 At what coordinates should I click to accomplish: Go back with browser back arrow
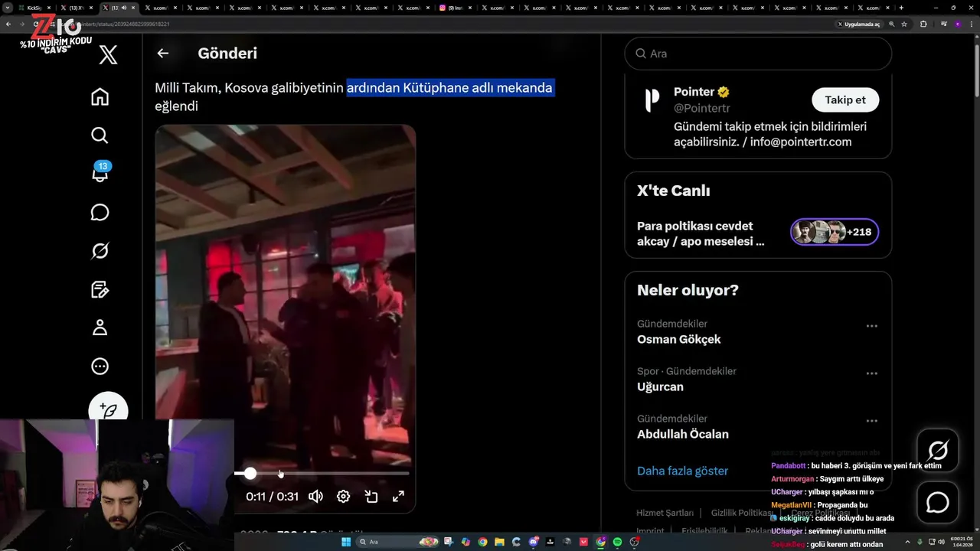coord(8,24)
